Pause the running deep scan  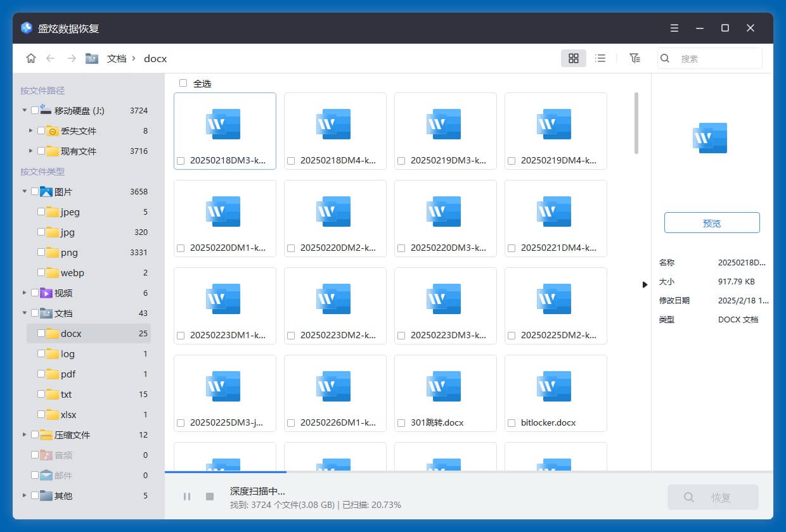pos(187,497)
